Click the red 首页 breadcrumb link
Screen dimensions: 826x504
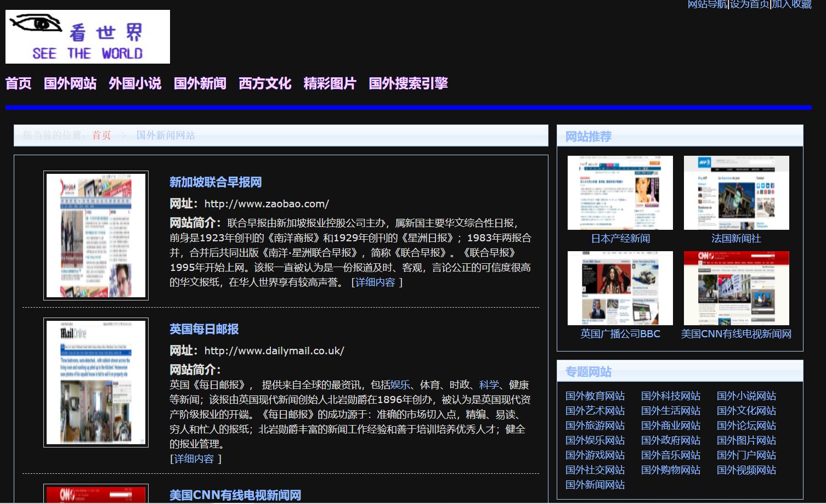click(101, 135)
